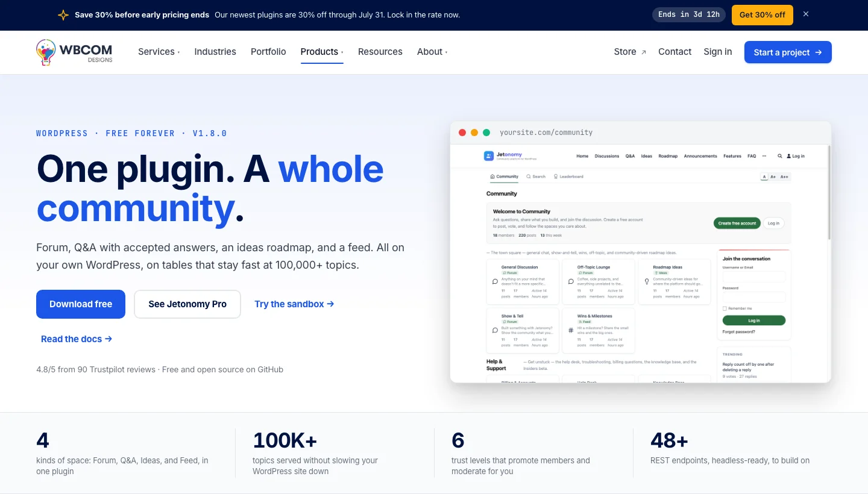Click FAQ in the Jetonomy nav

click(752, 156)
